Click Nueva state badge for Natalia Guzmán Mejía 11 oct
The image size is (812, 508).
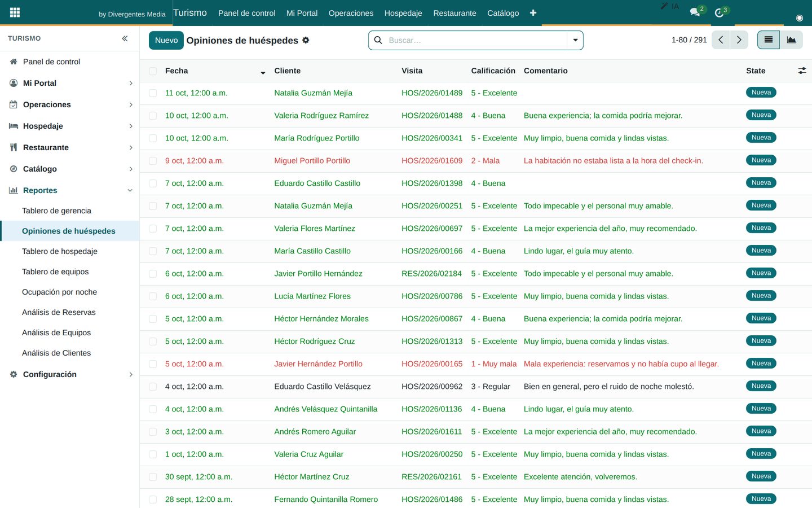[761, 93]
